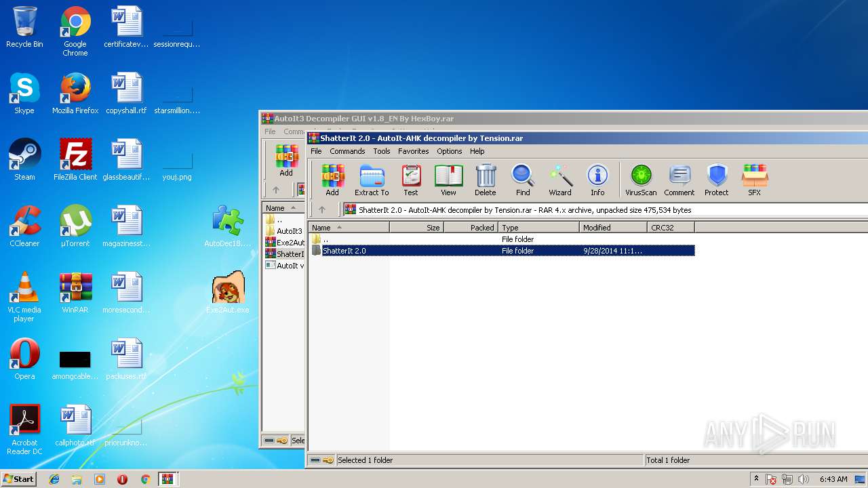This screenshot has height=488, width=868.
Task: Click the Protect shield icon
Action: click(x=716, y=180)
